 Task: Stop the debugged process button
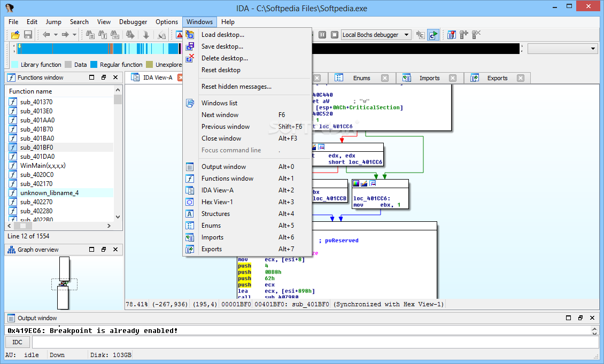[x=335, y=35]
